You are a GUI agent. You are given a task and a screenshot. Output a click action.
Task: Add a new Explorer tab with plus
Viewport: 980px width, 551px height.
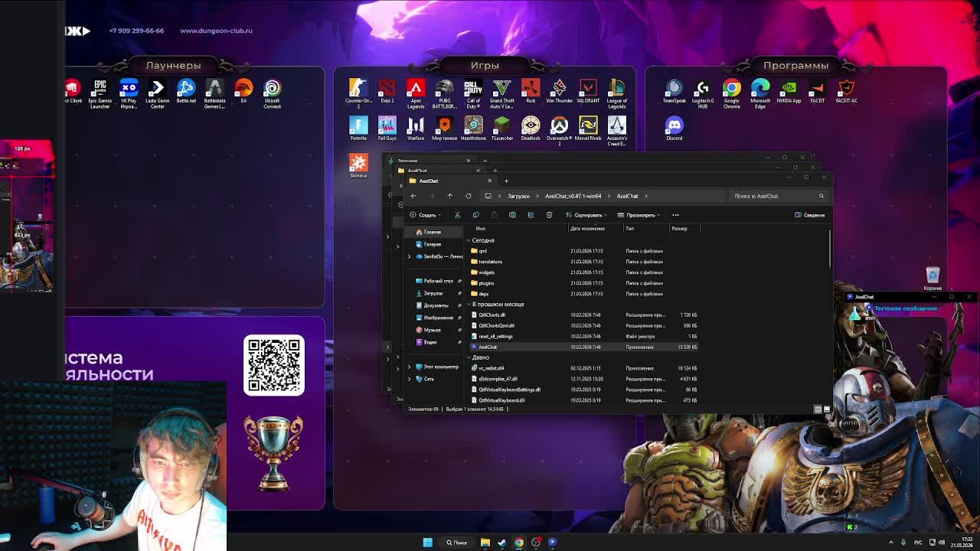point(506,181)
